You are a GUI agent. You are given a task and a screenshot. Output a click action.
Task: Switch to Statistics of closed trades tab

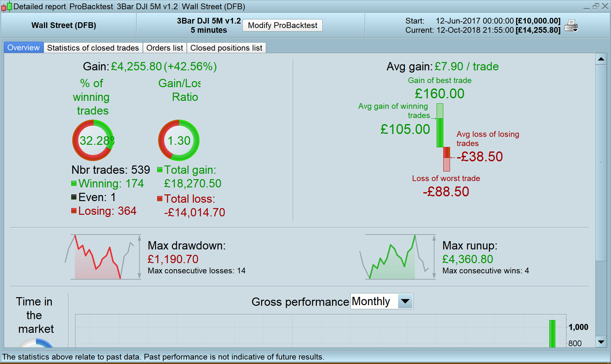pos(93,48)
